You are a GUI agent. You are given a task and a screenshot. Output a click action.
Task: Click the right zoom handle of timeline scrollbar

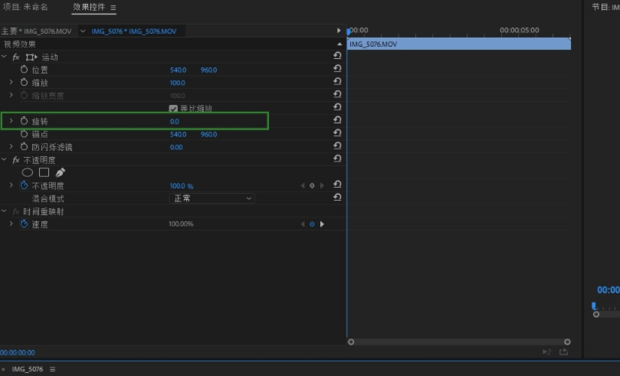[567, 342]
